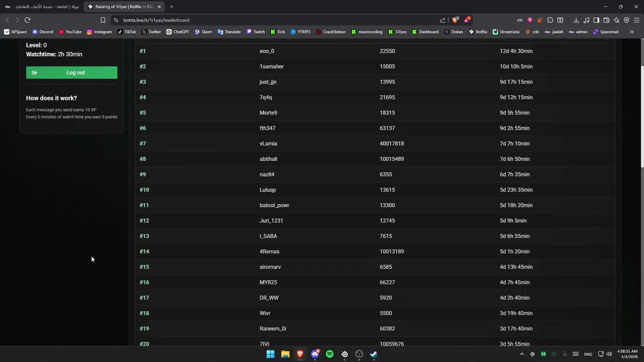Open the Brave Wallet icon

(x=606, y=20)
